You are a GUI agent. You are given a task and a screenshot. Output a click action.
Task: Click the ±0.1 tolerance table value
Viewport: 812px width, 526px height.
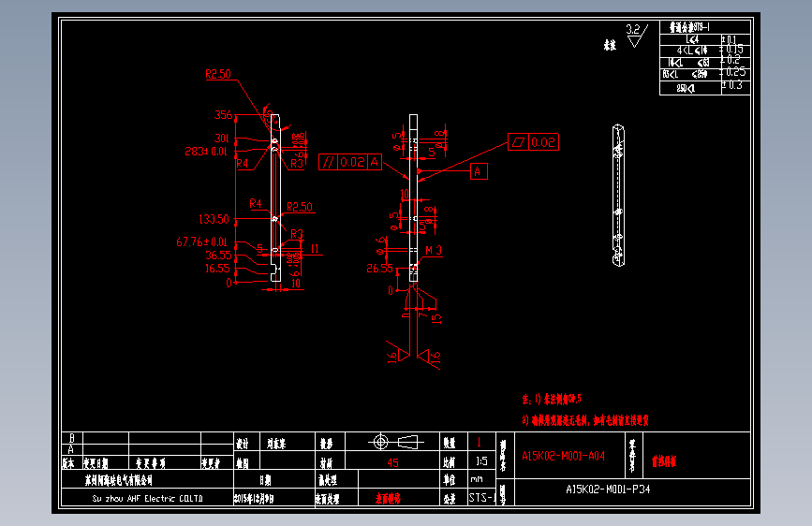click(730, 40)
